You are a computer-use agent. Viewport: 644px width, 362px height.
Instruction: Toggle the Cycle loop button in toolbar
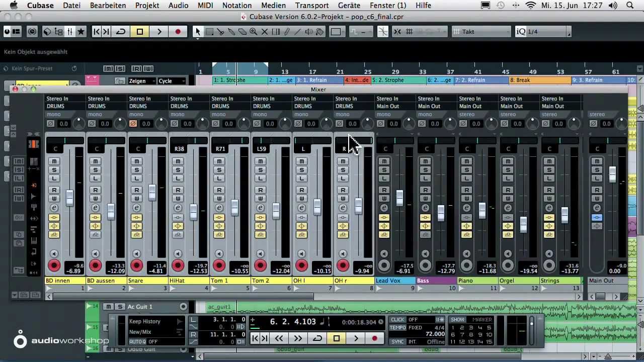pos(121,32)
